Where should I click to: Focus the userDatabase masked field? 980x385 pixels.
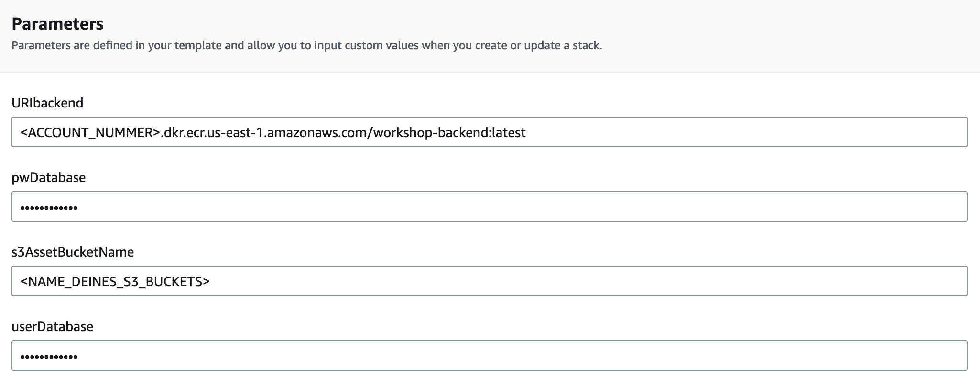click(x=489, y=355)
